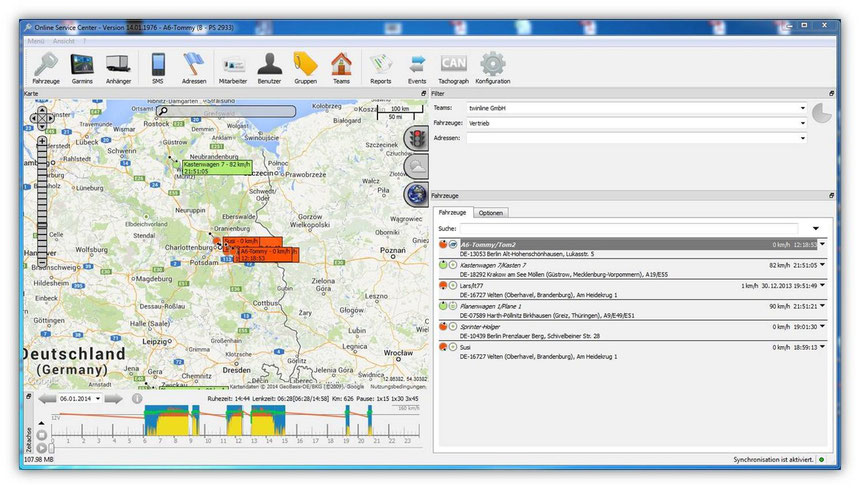Click the target icon on Lars/lt77 row
Viewport: 860px width, 489px height.
[453, 286]
